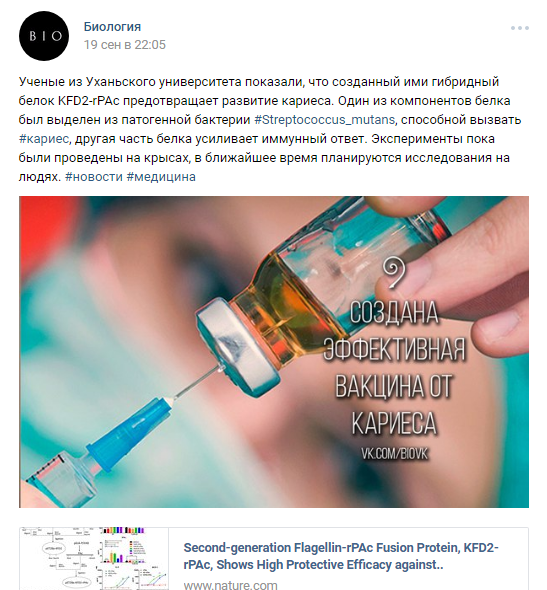Open the BIO community avatar
The height and width of the screenshot is (590, 547).
[44, 36]
